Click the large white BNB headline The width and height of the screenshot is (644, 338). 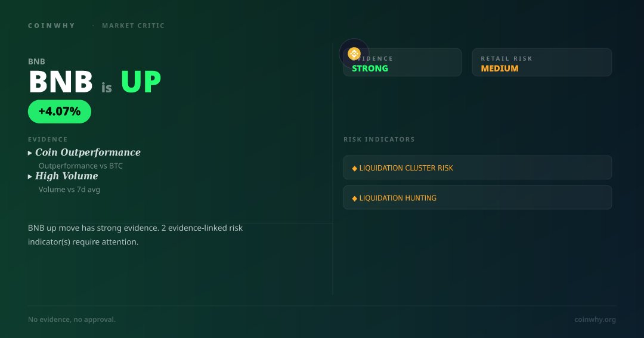61,82
